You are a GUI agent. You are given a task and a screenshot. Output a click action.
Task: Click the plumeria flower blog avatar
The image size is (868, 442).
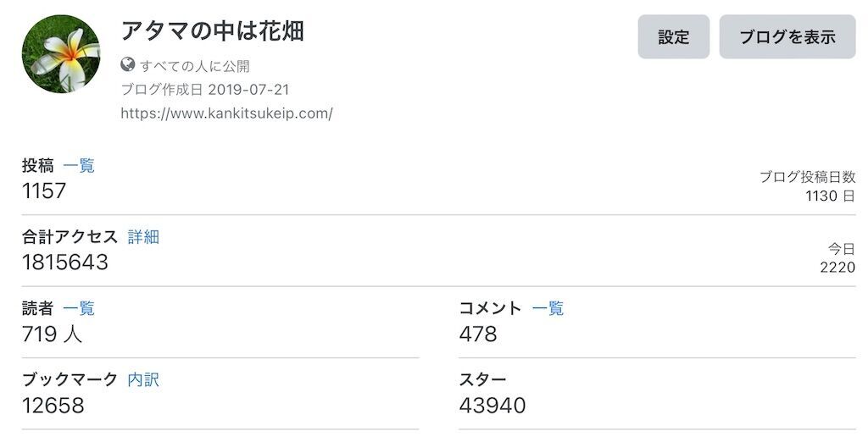(x=61, y=53)
